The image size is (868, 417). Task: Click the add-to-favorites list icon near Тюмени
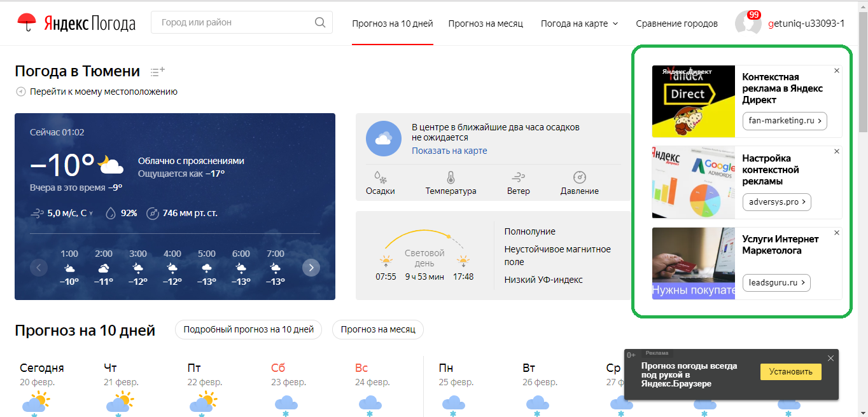coord(157,72)
